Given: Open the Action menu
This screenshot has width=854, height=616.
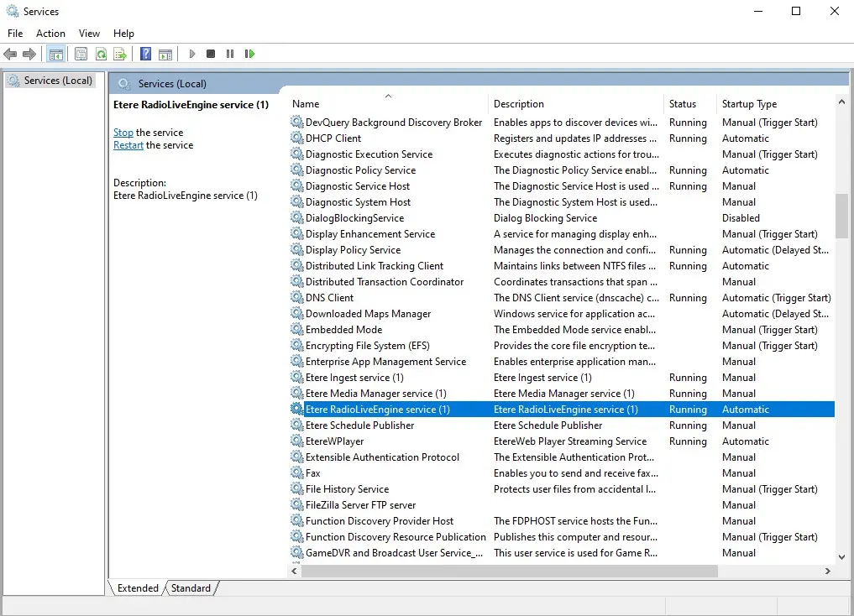Looking at the screenshot, I should 50,34.
